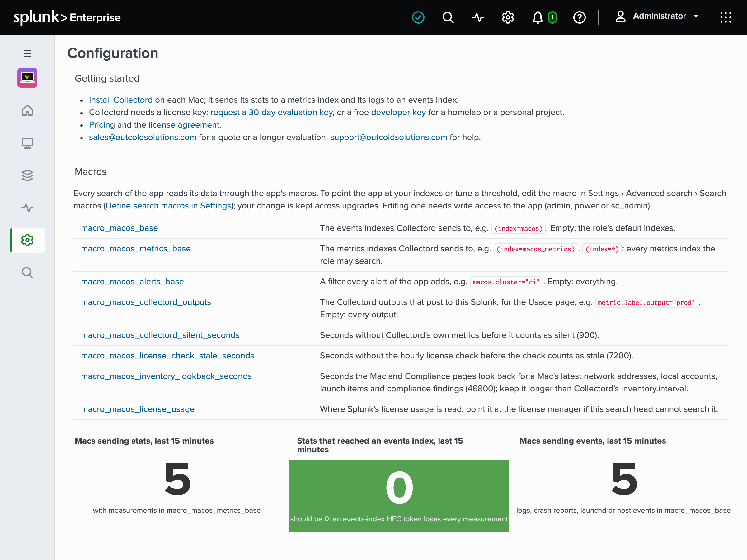Open the Install Collectord link

[x=120, y=100]
